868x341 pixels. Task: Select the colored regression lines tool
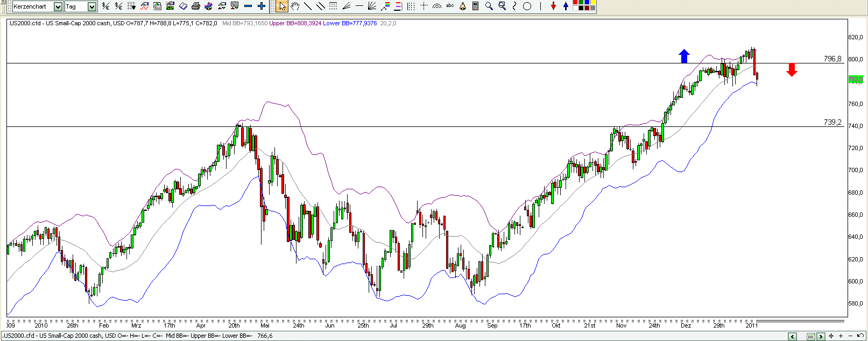pos(385,6)
